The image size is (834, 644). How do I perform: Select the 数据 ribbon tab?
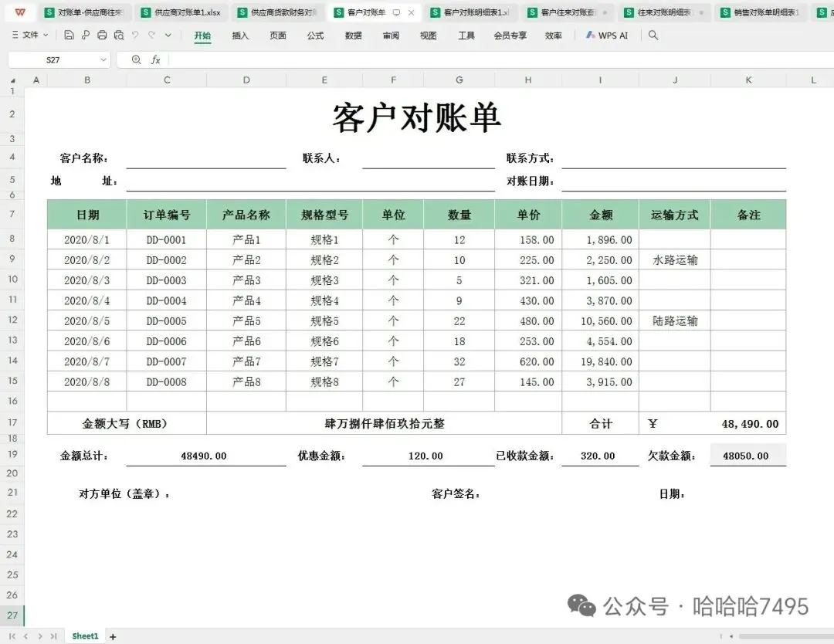pyautogui.click(x=353, y=36)
